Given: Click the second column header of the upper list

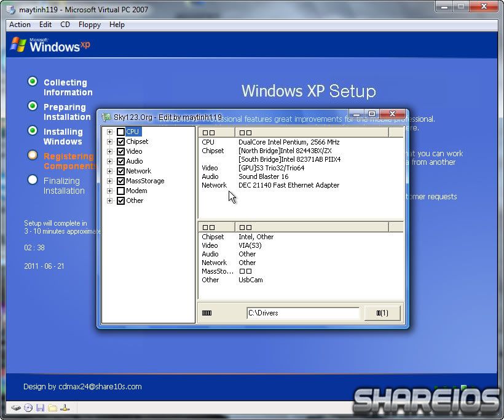Looking at the screenshot, I should (x=312, y=132).
